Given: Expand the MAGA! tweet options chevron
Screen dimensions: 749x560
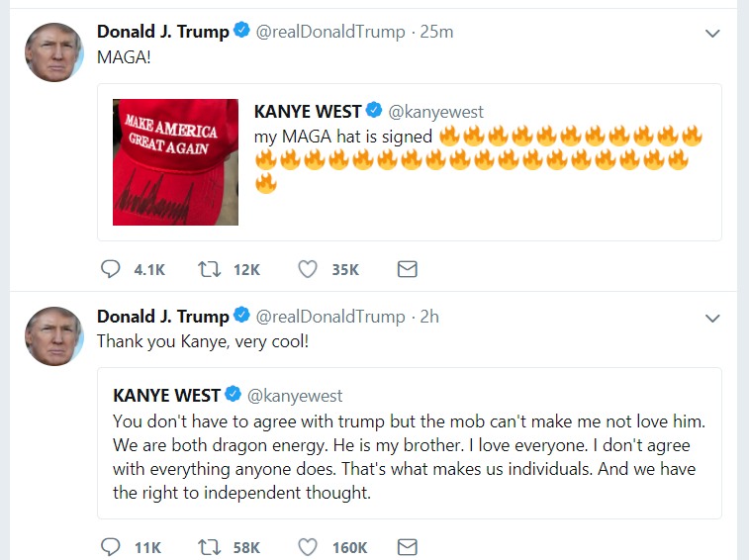Looking at the screenshot, I should (x=711, y=33).
